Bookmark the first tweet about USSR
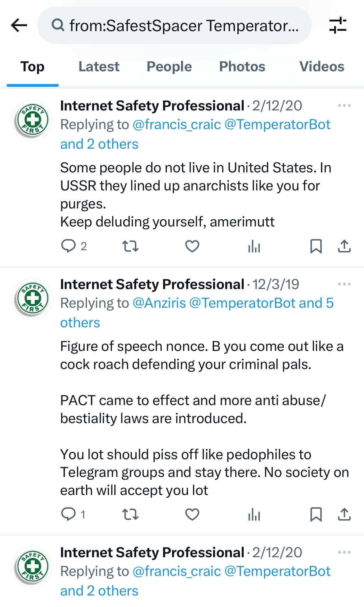The image size is (364, 607). tap(316, 246)
